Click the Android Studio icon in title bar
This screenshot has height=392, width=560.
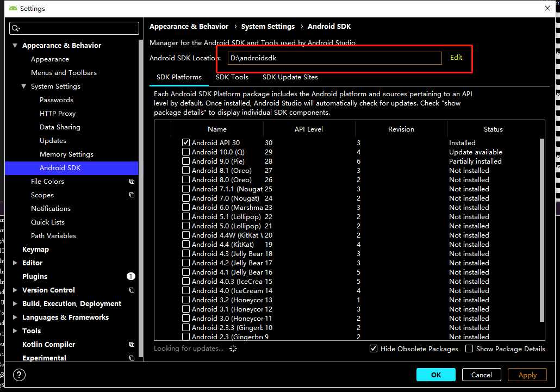tap(13, 8)
